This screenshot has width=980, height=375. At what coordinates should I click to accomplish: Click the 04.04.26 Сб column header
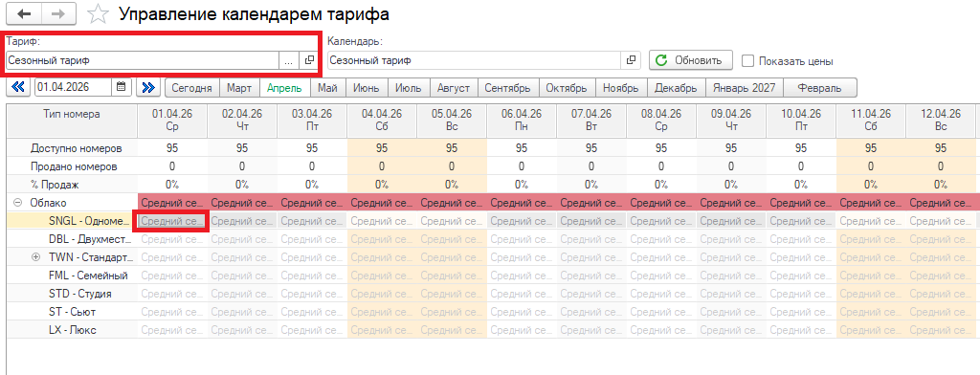(x=382, y=121)
